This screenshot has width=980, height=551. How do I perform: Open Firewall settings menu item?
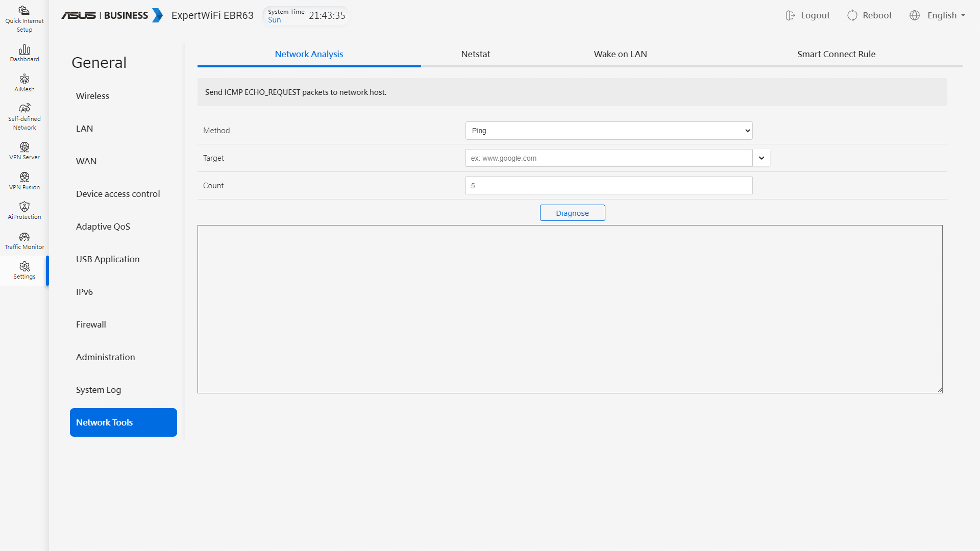click(x=91, y=324)
